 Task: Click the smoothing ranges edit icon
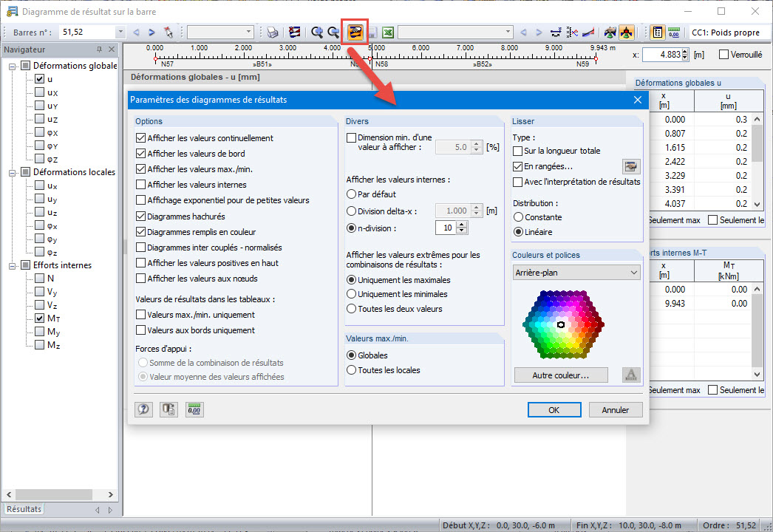pos(631,166)
